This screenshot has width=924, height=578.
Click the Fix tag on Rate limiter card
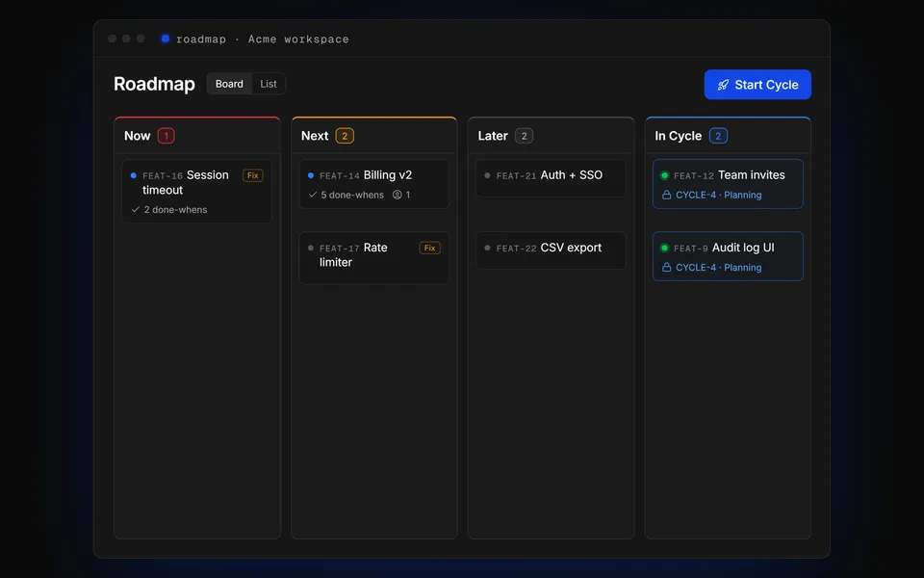click(x=429, y=248)
